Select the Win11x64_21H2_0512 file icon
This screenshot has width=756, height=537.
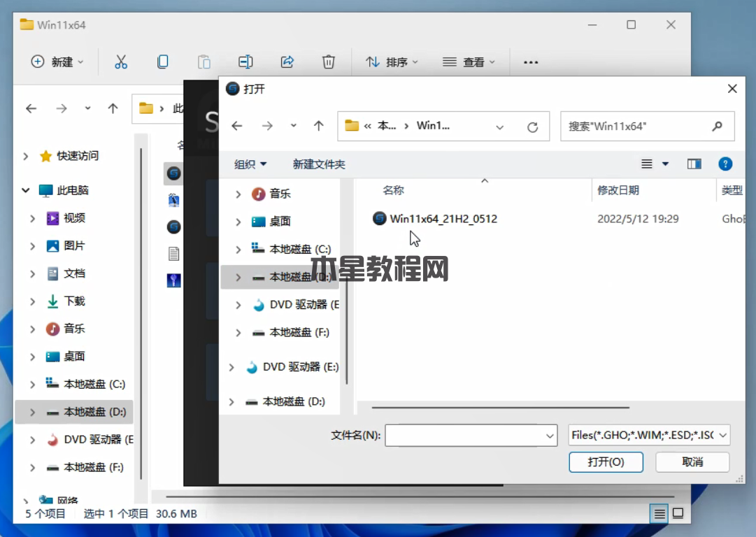380,218
